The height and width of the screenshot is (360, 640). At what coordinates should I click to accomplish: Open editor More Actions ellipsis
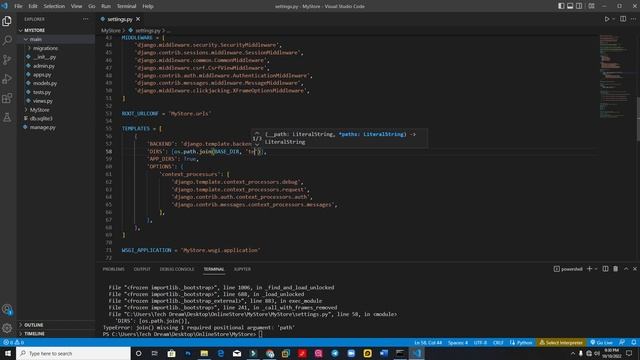click(633, 19)
